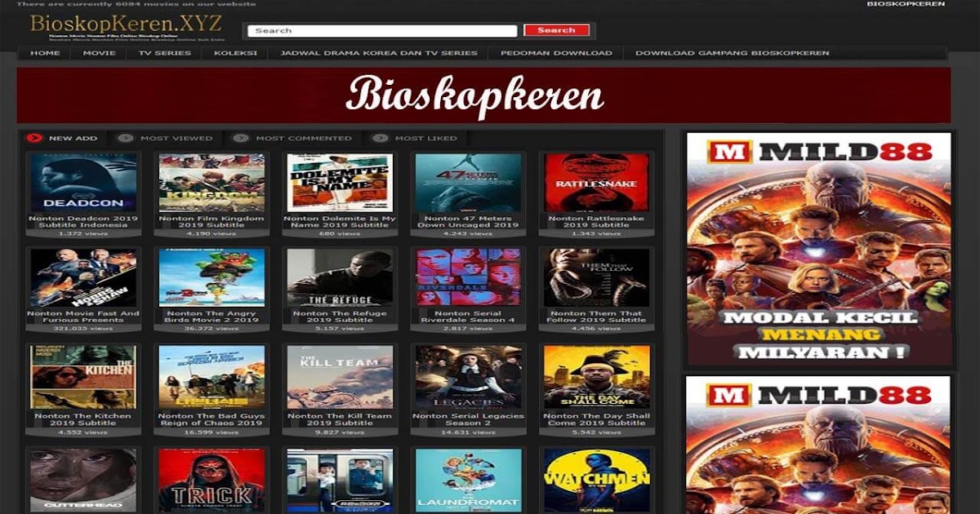This screenshot has height=514, width=980.
Task: Open the Cutterhead movie poster
Action: coord(83,480)
